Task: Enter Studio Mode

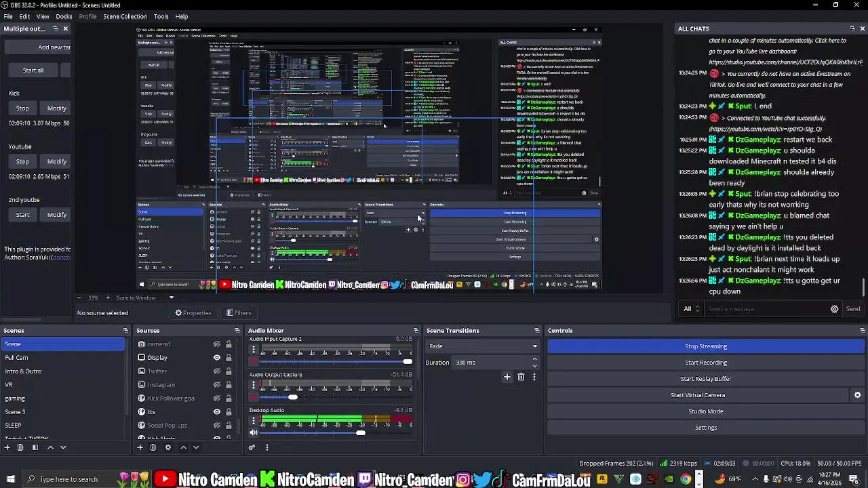Action: [705, 411]
